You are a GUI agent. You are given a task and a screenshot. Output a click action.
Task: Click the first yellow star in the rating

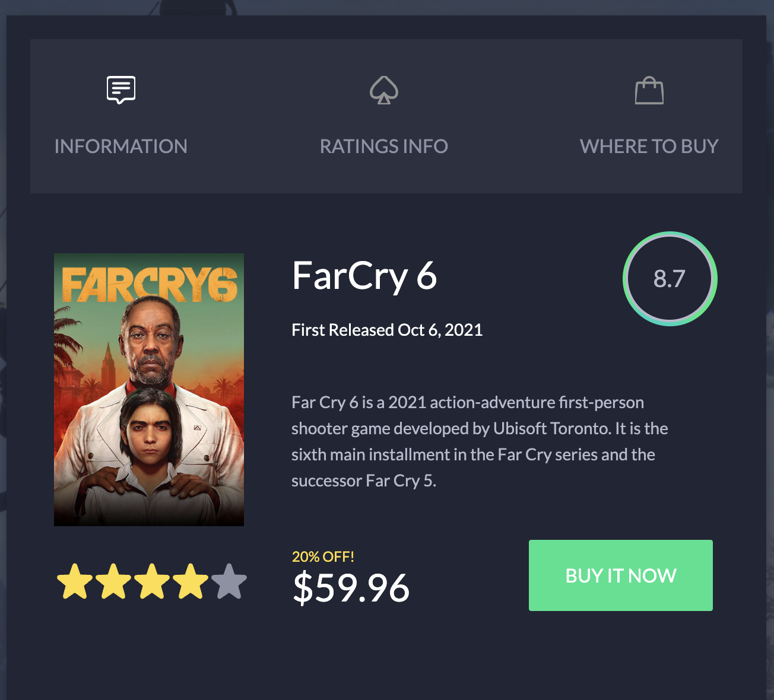(x=74, y=582)
